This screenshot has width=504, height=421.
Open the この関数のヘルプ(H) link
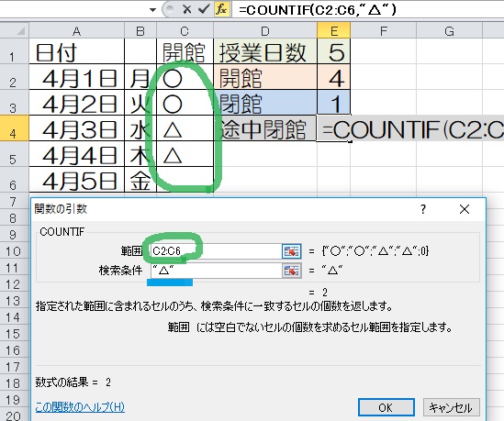tap(80, 407)
